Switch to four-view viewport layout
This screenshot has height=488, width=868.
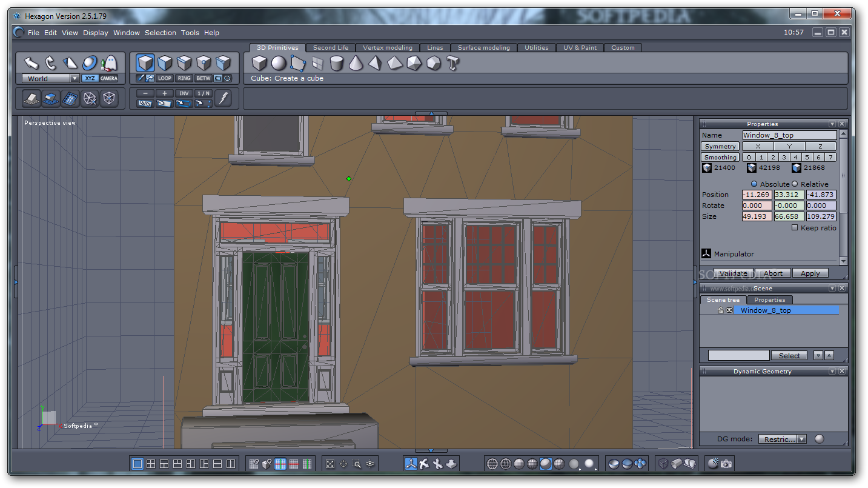pyautogui.click(x=151, y=464)
